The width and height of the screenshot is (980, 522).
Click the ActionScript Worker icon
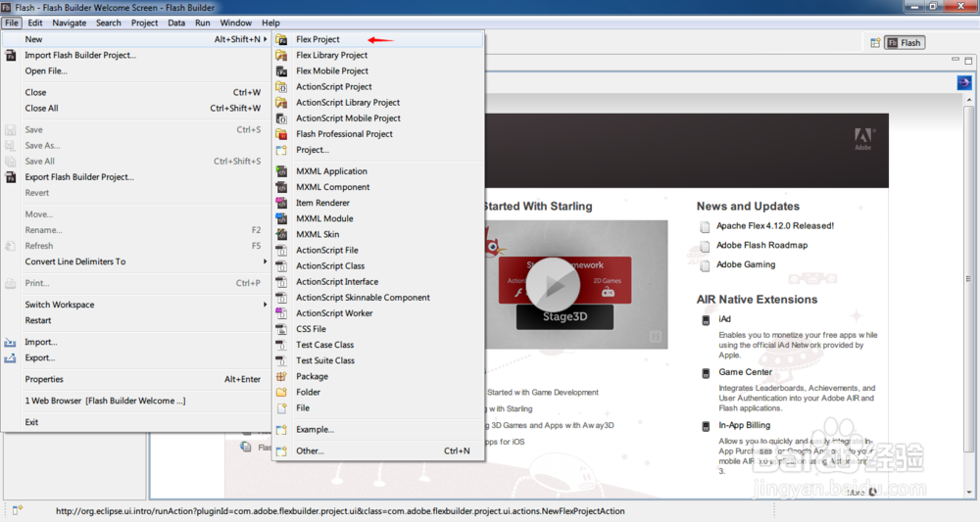point(282,312)
